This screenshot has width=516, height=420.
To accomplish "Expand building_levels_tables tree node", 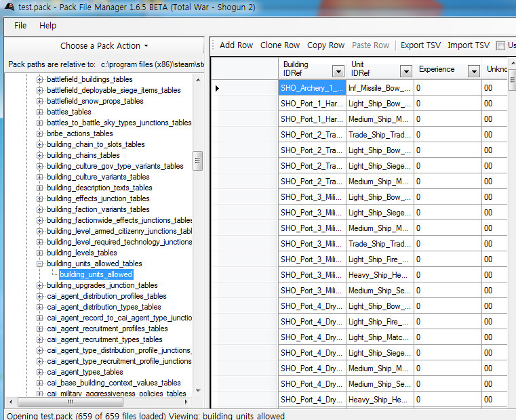I will coord(39,253).
